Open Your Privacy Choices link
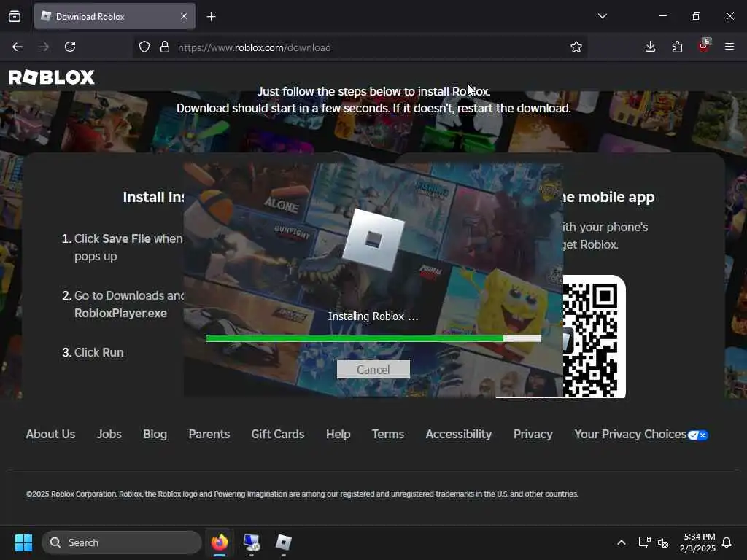Screen dimensions: 747x560 point(630,435)
